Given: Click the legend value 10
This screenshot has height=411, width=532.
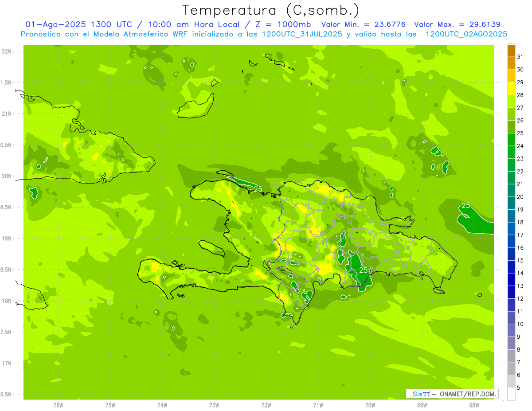Looking at the screenshot, I should [520, 324].
